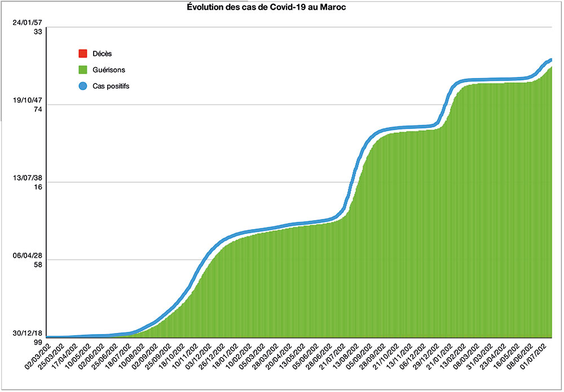
Task: Click the y-axis label 24/01/57
Action: coord(30,23)
